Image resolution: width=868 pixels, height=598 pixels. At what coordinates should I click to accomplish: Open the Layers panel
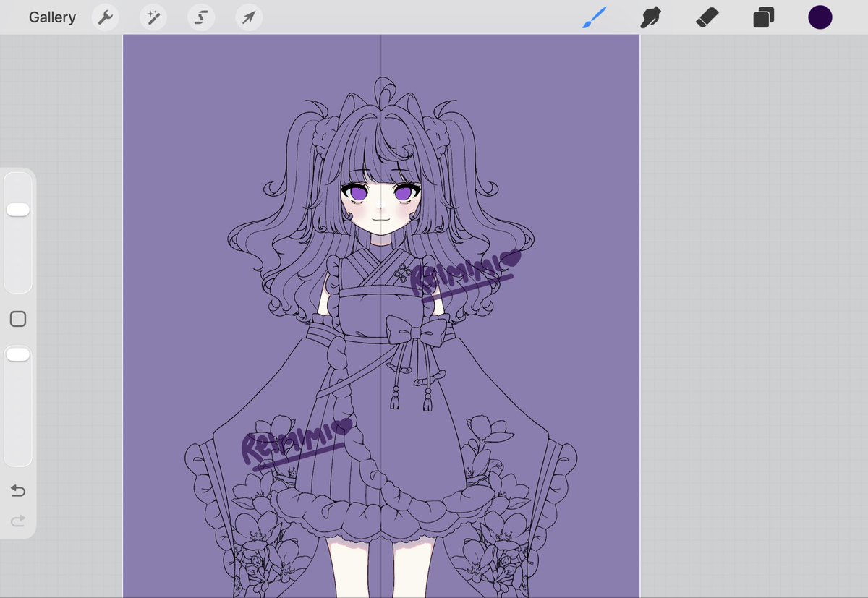(x=763, y=17)
